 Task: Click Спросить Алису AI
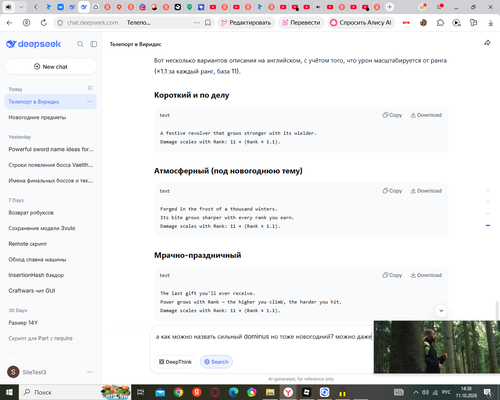point(361,23)
